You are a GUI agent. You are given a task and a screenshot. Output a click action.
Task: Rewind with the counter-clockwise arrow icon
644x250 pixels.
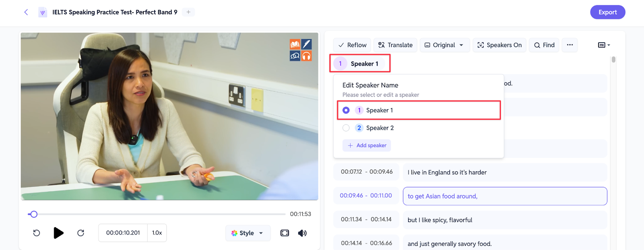[36, 233]
